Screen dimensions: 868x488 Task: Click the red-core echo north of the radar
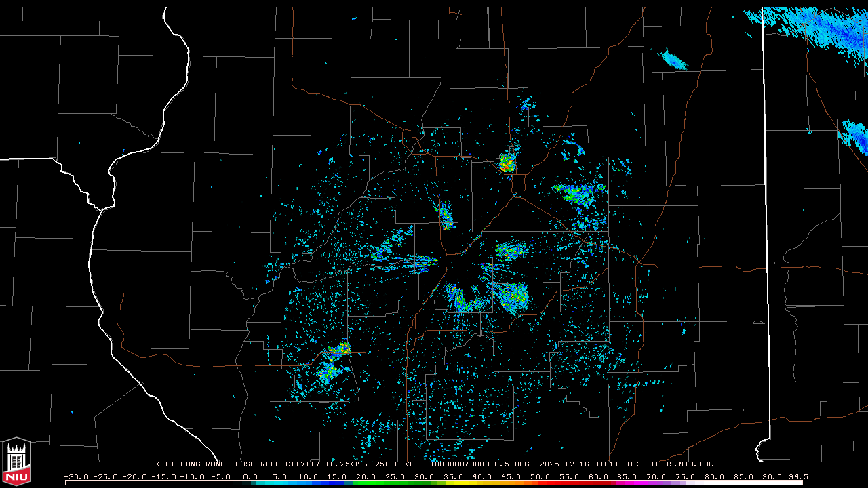(x=506, y=163)
